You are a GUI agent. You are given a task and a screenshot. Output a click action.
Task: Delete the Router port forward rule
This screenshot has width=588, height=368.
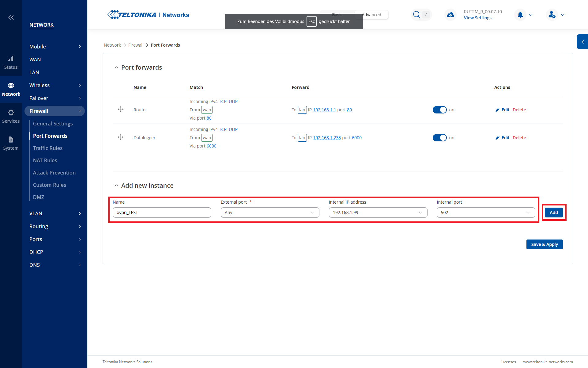pos(519,110)
